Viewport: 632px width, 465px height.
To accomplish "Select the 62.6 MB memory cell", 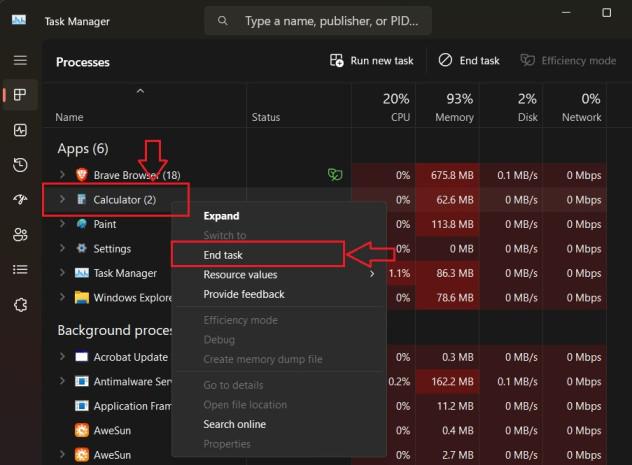I will coord(447,199).
